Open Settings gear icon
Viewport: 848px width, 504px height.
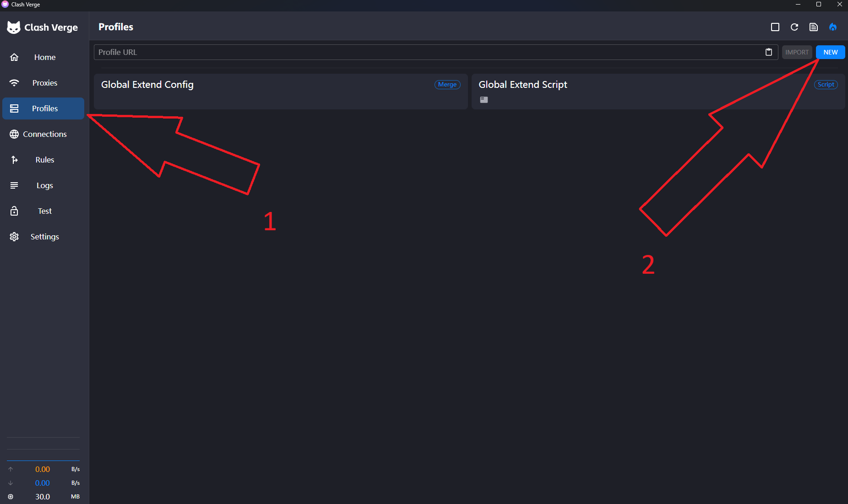point(14,237)
